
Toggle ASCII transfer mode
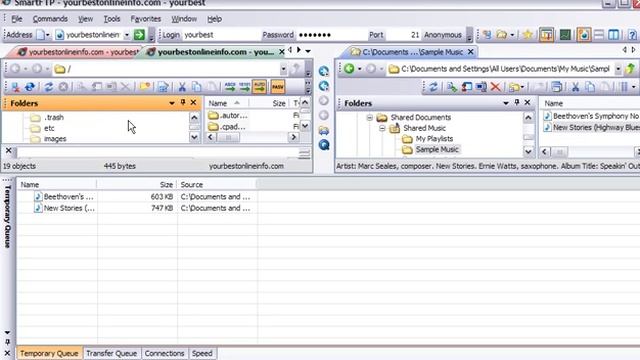tap(230, 87)
